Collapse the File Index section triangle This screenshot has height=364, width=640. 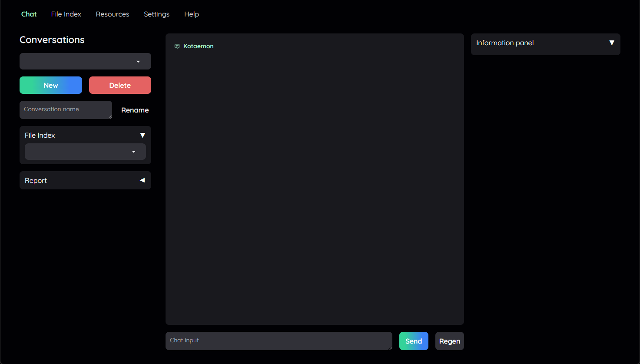pyautogui.click(x=142, y=136)
